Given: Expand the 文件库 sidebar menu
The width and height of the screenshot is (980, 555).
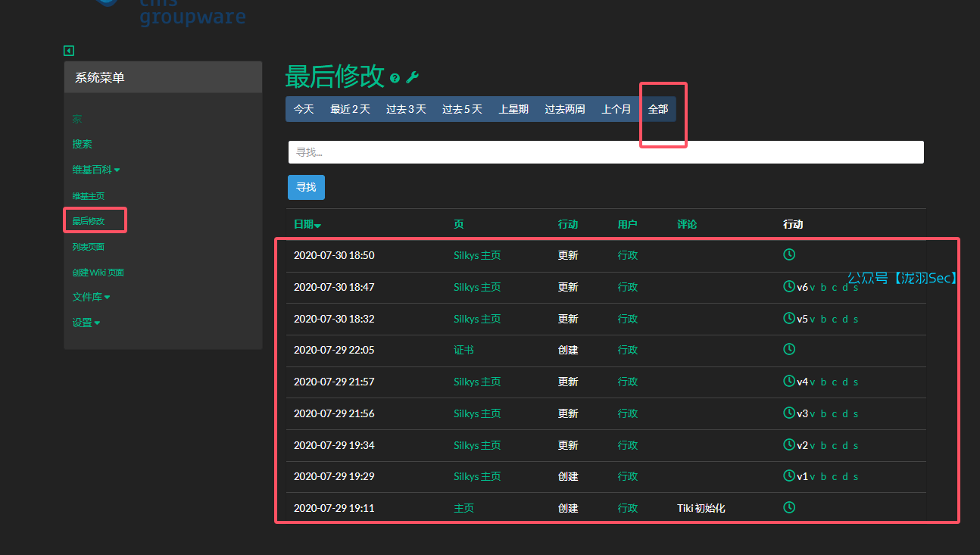Looking at the screenshot, I should coord(91,297).
